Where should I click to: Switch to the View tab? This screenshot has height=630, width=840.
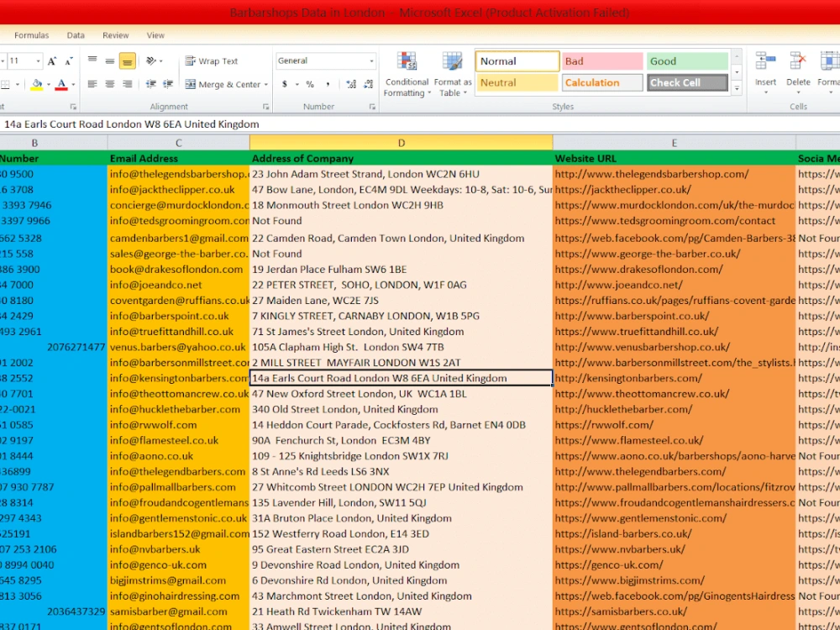[155, 35]
